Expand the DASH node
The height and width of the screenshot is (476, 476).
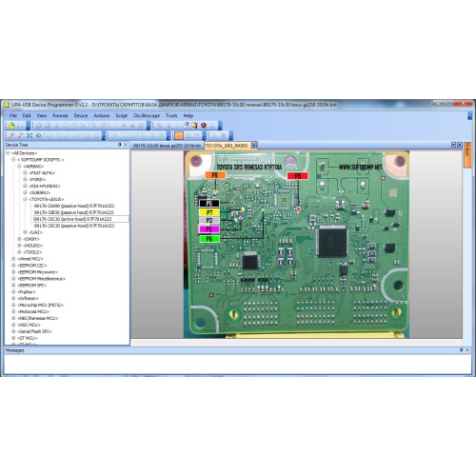tap(19, 239)
